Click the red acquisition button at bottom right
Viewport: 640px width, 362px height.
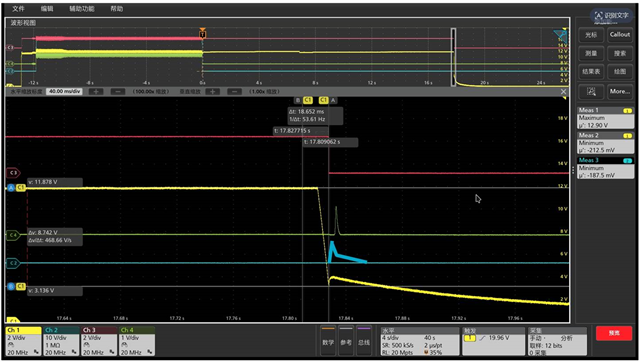(614, 333)
